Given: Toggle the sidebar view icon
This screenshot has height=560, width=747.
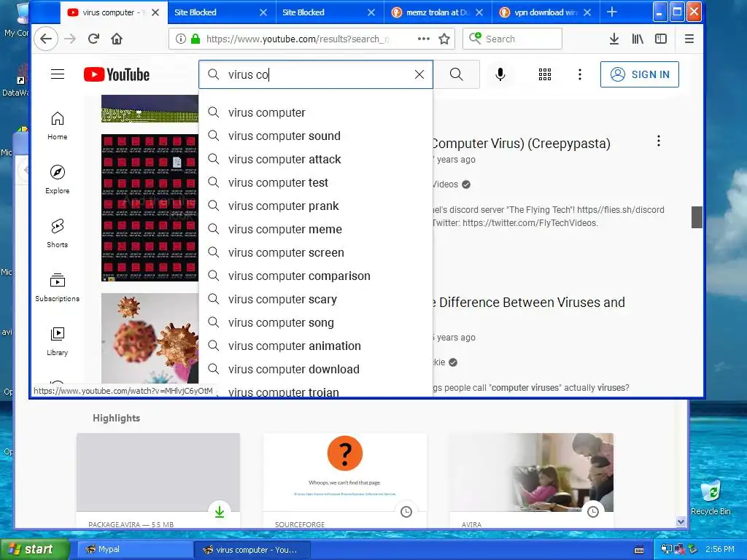Looking at the screenshot, I should tap(661, 39).
